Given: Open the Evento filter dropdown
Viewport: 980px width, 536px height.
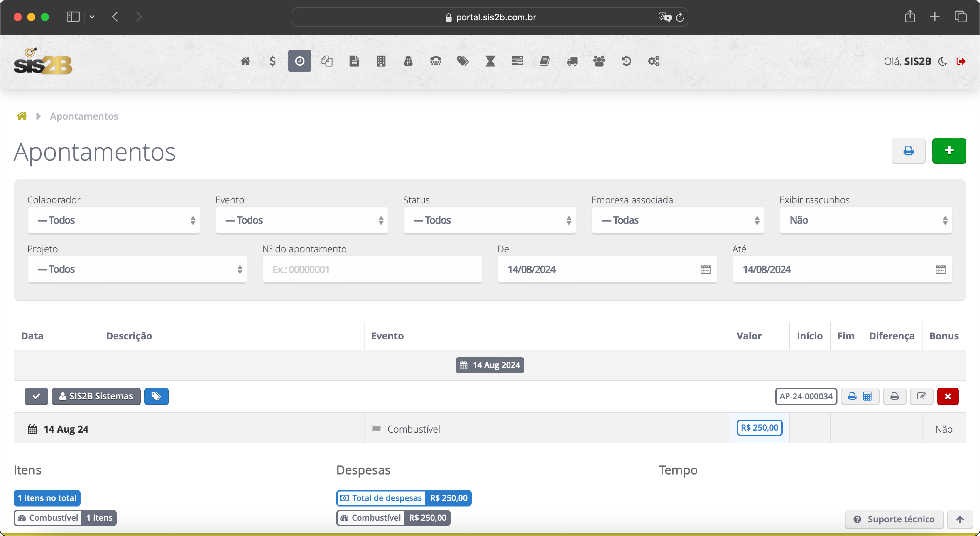Looking at the screenshot, I should point(302,220).
